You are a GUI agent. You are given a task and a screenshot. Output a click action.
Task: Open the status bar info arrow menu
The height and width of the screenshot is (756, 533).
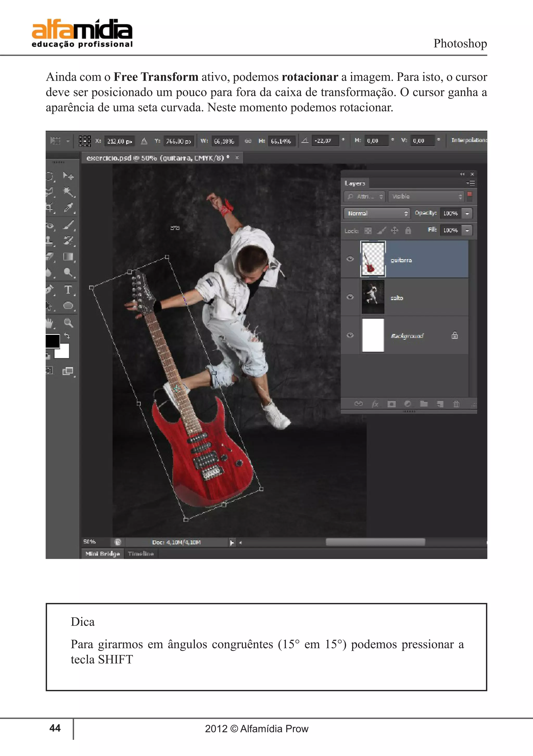232,542
